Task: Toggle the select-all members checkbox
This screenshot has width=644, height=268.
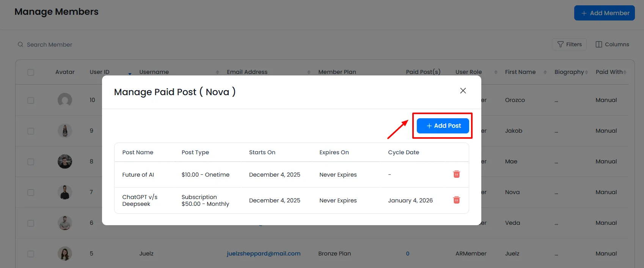Action: coord(31,72)
